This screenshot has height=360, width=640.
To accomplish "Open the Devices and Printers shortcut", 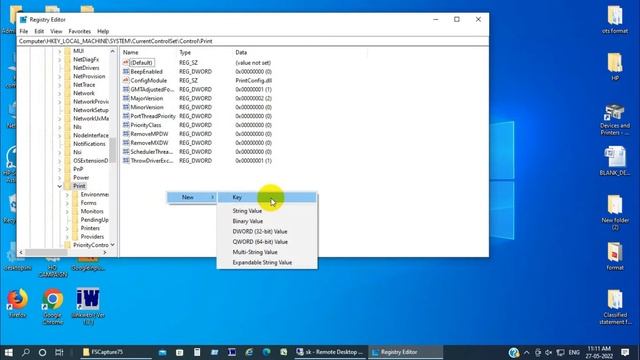I will [x=615, y=120].
